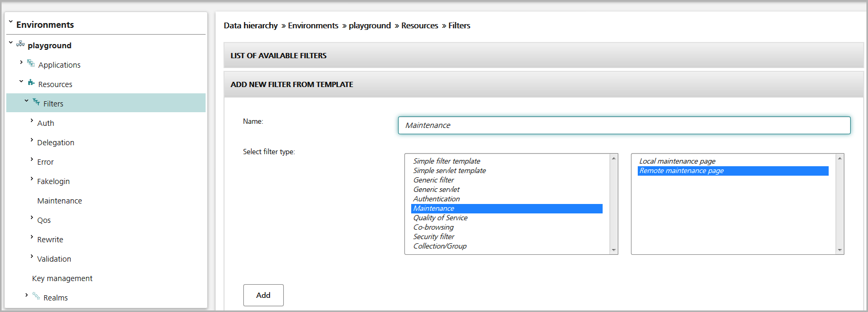Go to Resources breadcrumb link

click(x=420, y=26)
